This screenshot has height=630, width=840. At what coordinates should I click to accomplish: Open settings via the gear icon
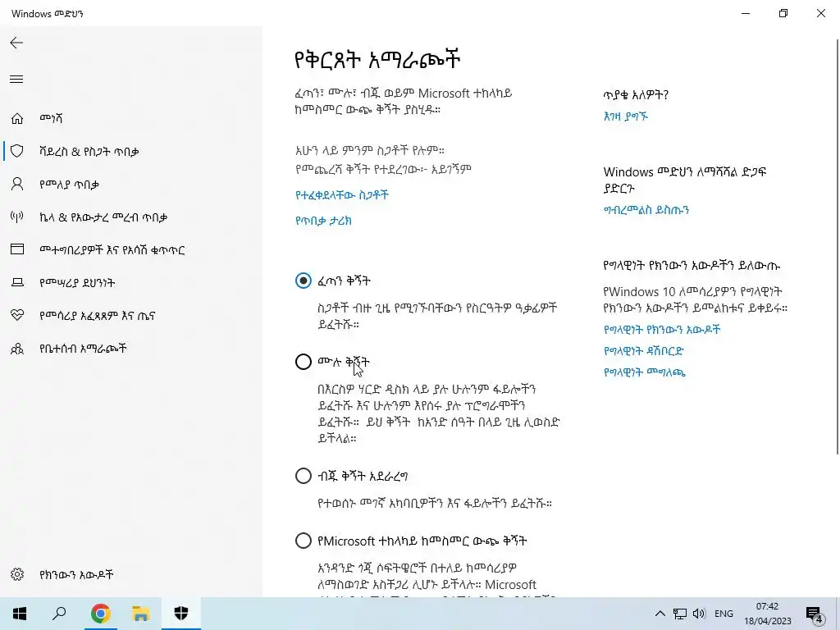pyautogui.click(x=17, y=574)
